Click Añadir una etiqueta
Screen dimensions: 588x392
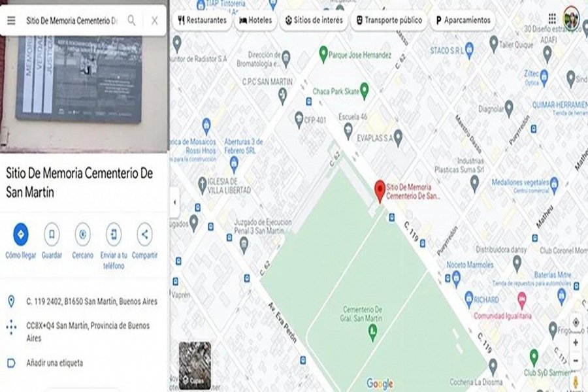pos(54,363)
